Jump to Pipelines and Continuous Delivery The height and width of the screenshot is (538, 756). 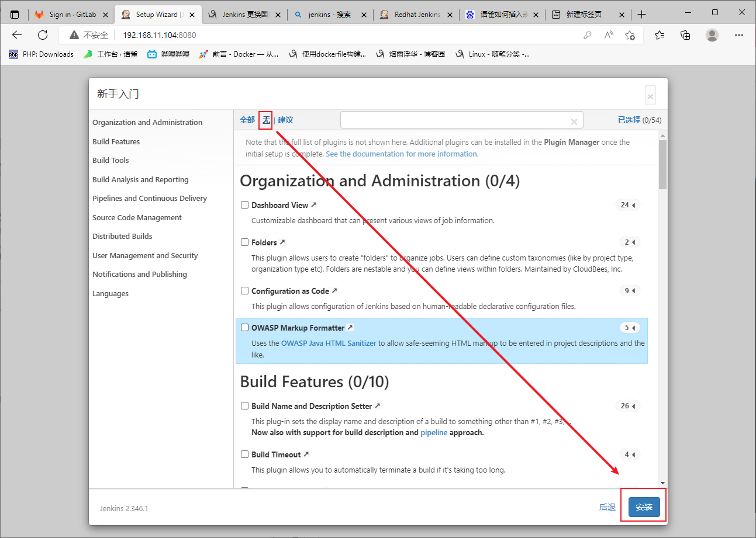(x=150, y=198)
